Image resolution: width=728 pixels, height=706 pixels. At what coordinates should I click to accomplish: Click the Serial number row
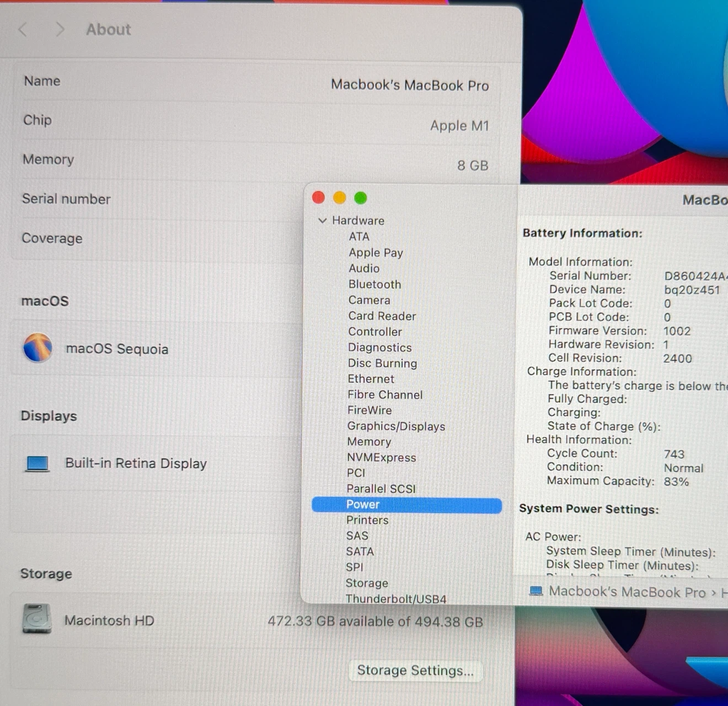click(157, 199)
